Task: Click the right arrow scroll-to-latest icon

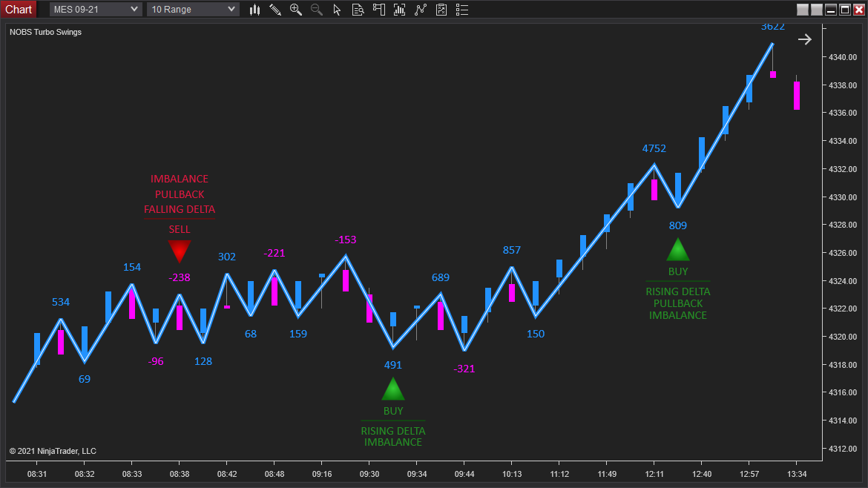Action: click(x=804, y=39)
